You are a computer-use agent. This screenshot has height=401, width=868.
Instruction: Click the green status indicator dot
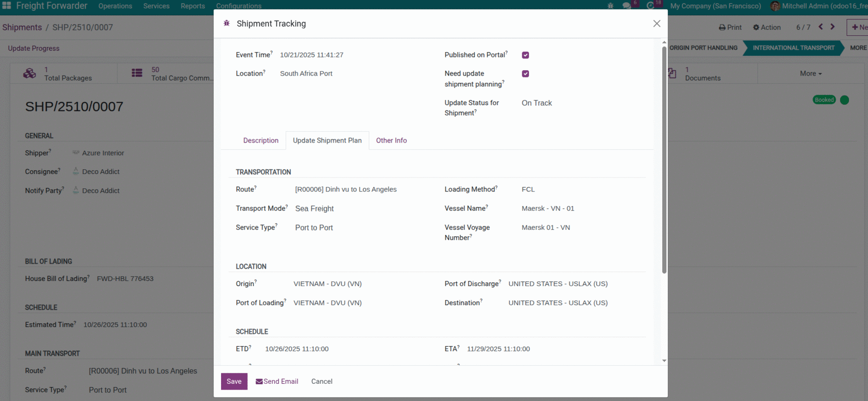coord(844,100)
